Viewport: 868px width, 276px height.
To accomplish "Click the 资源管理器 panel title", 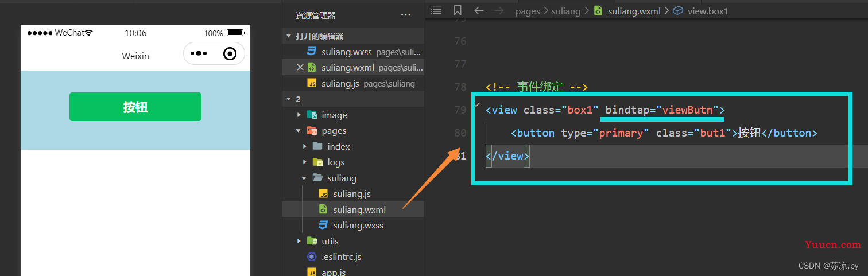I will [316, 15].
